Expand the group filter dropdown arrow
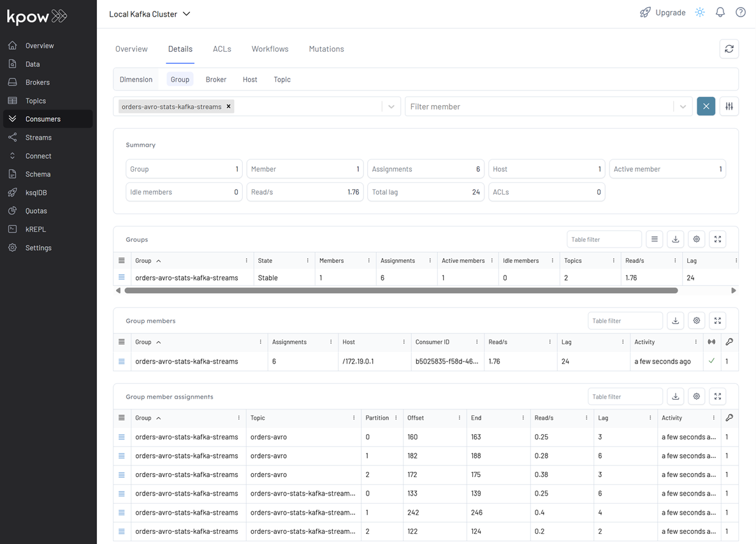756x544 pixels. tap(391, 107)
